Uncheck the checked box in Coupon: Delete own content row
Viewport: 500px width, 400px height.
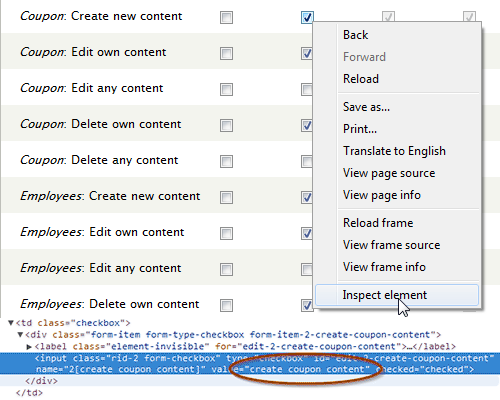[306, 126]
